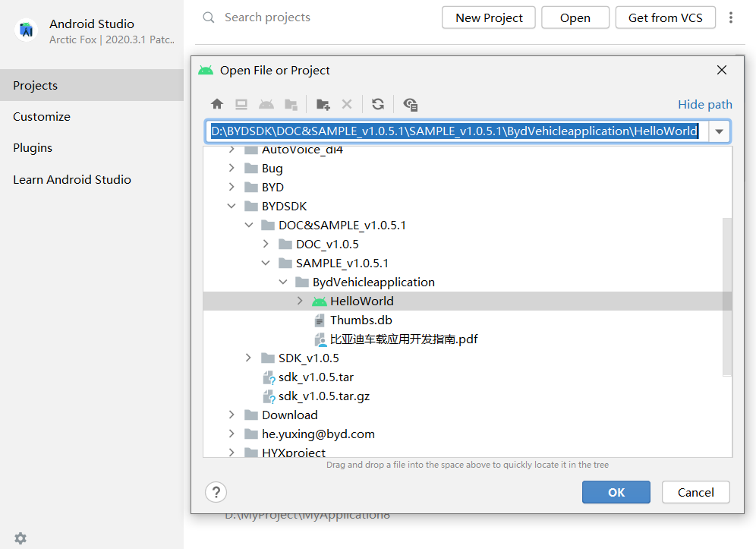Click the Android icon beside HelloWorld

click(320, 301)
